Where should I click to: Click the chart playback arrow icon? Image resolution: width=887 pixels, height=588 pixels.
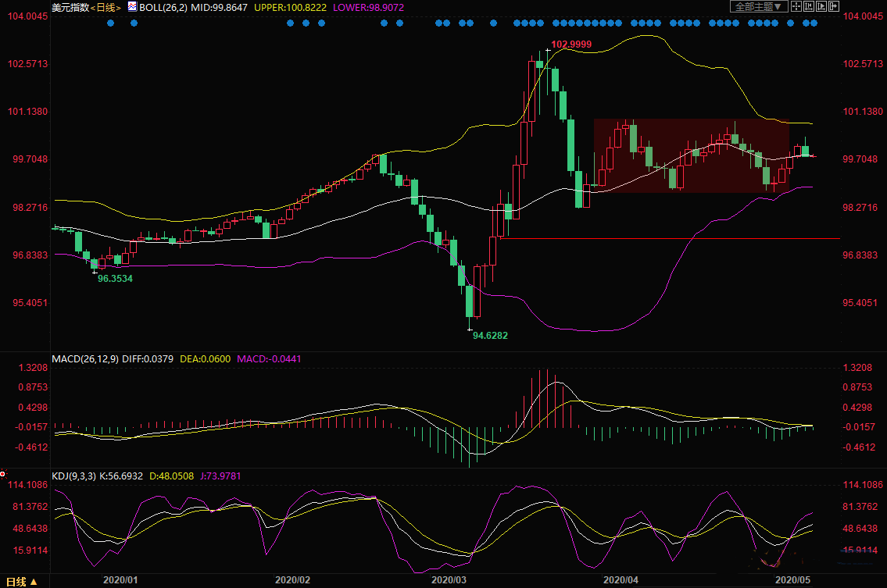(821, 6)
